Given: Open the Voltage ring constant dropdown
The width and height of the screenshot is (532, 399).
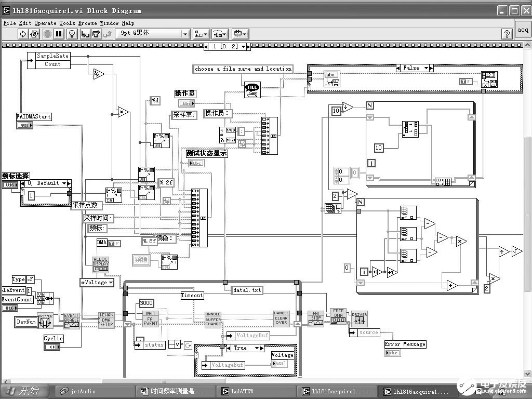Looking at the screenshot, I should (x=97, y=282).
